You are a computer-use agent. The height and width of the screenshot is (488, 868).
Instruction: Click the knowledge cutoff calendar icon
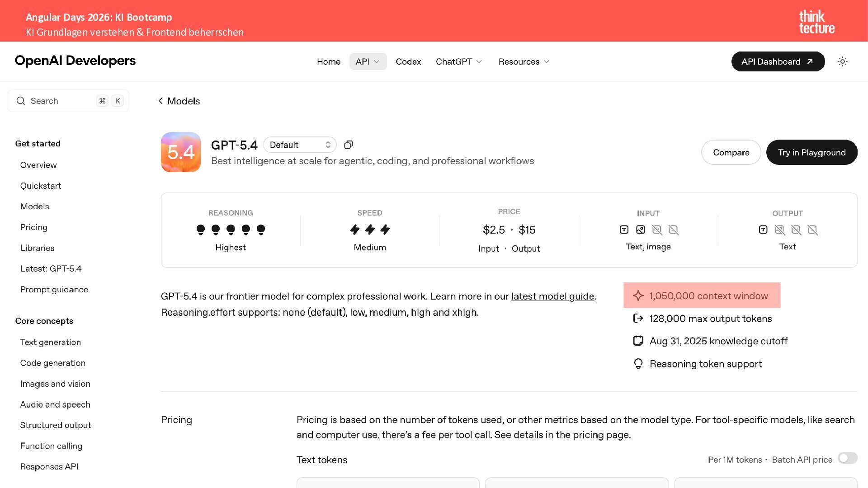tap(638, 341)
